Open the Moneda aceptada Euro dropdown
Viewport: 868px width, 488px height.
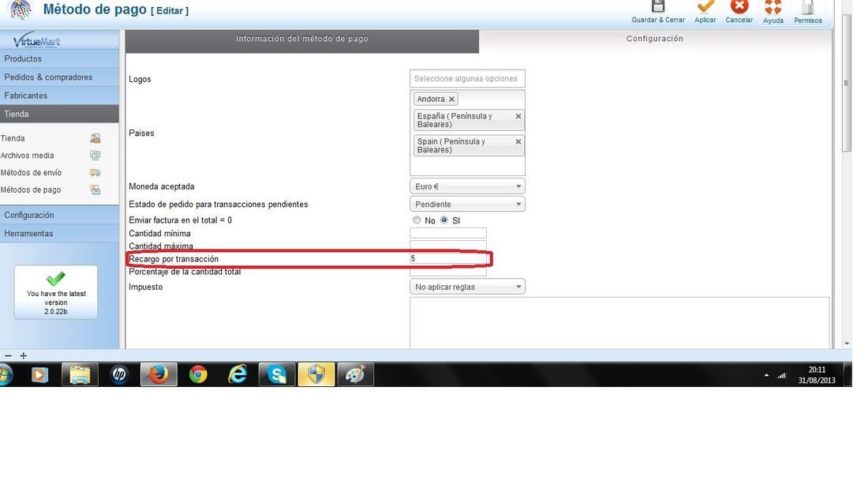pyautogui.click(x=467, y=186)
